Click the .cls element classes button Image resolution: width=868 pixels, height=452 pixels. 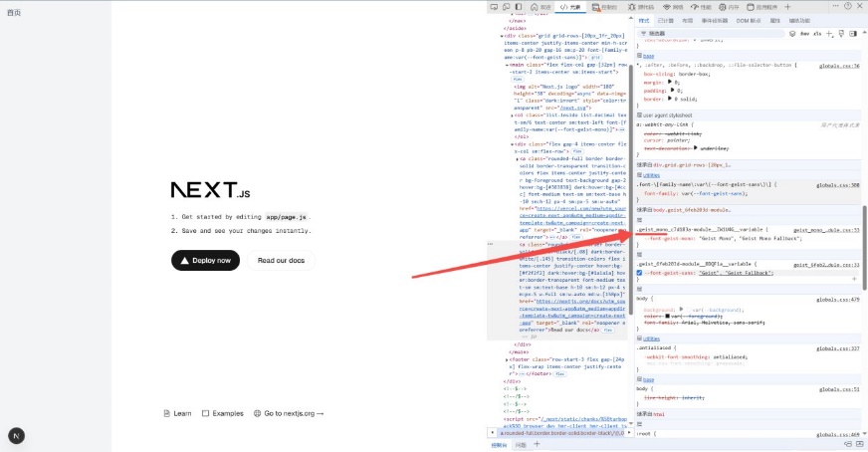click(818, 33)
